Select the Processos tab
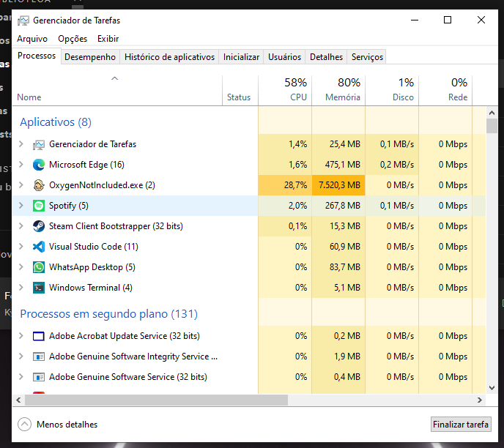 click(37, 56)
